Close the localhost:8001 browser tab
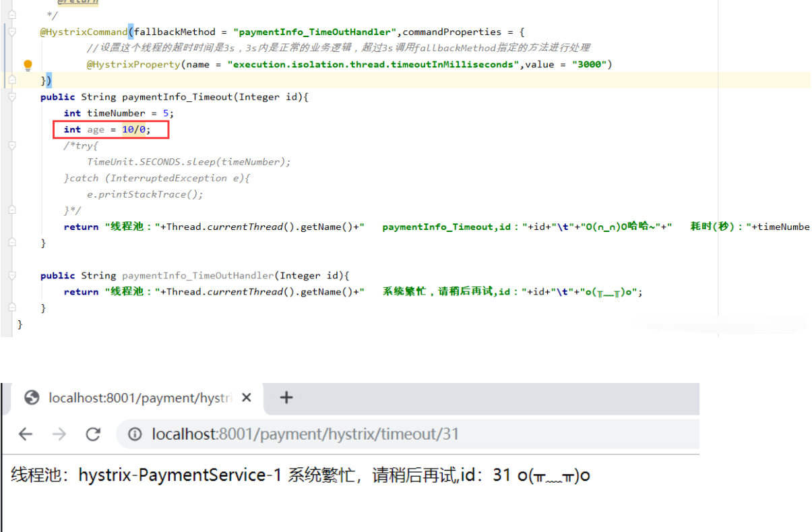 point(247,398)
